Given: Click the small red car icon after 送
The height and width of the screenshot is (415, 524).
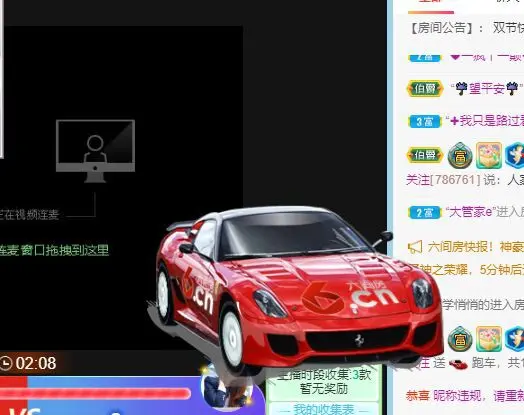Looking at the screenshot, I should (x=458, y=364).
